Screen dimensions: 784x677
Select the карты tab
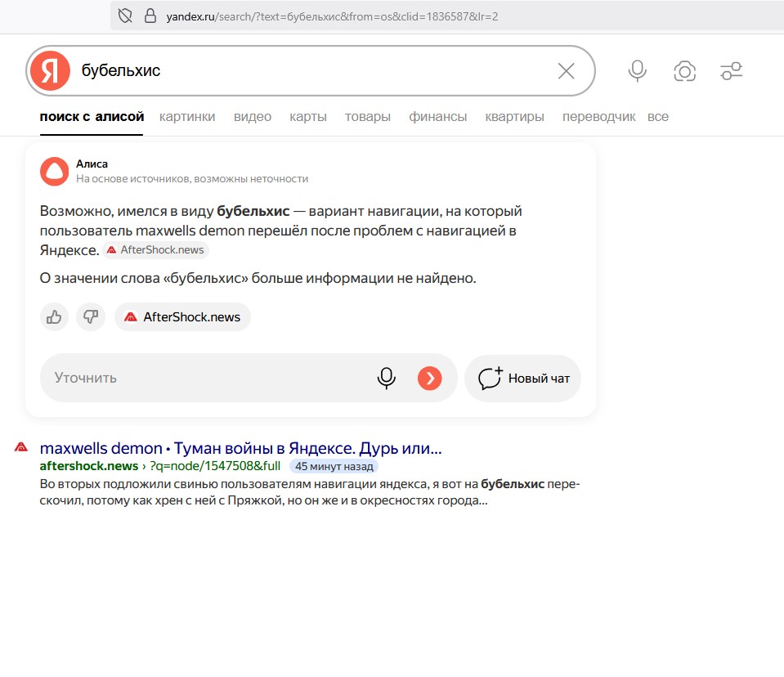tap(308, 117)
